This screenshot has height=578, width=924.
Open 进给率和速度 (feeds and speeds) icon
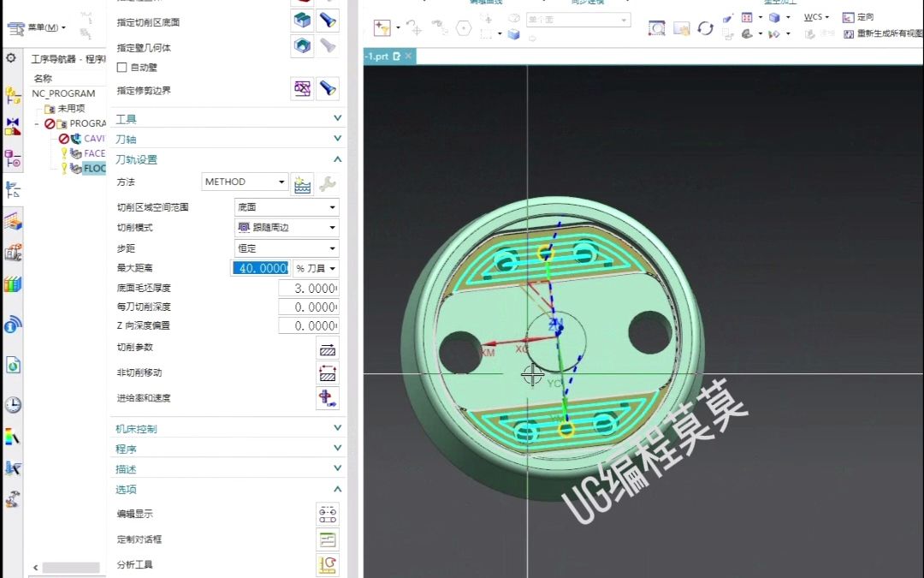(x=327, y=398)
